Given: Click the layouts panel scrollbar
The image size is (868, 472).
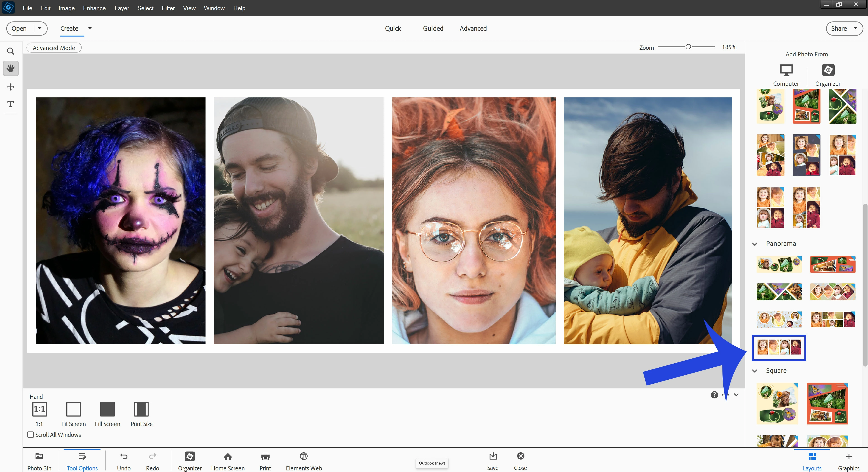Looking at the screenshot, I should click(x=865, y=285).
